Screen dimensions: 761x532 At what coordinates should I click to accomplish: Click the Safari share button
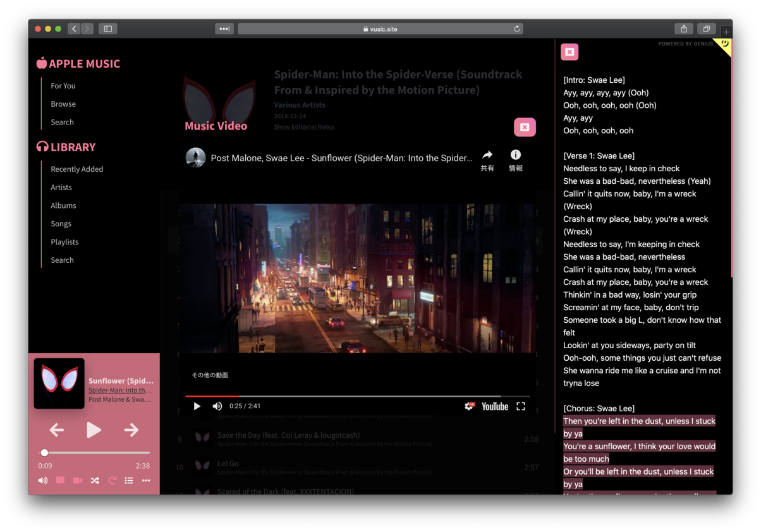[x=684, y=28]
